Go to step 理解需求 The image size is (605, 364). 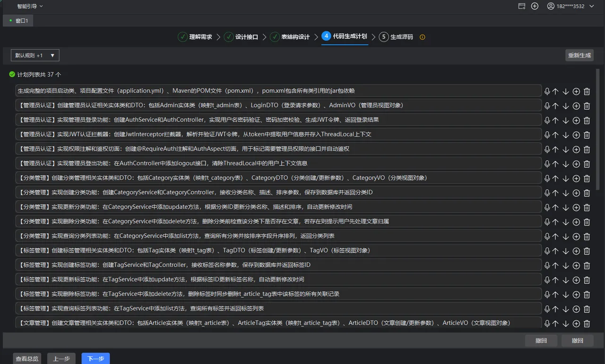[x=195, y=37]
